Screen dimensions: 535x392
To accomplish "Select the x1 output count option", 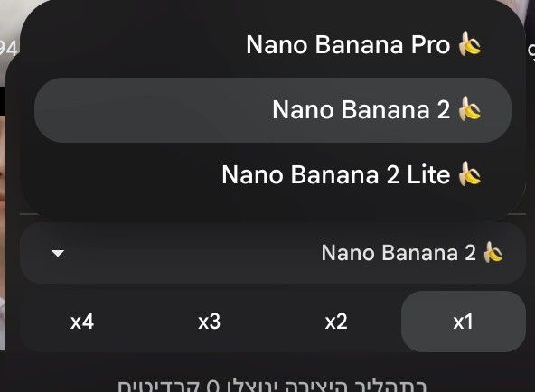I will pos(463,322).
